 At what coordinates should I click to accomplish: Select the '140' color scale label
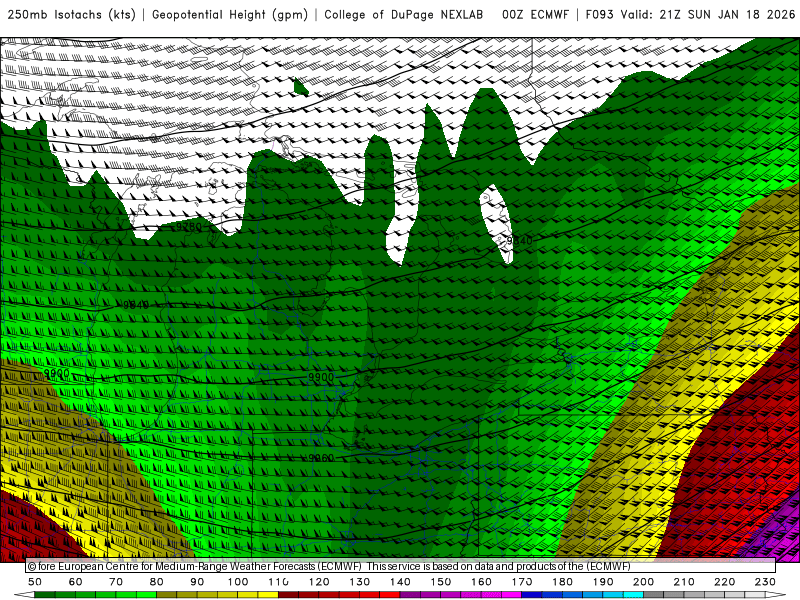400,582
